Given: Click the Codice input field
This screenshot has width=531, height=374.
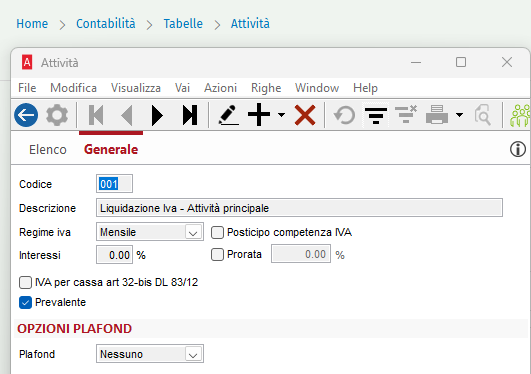Looking at the screenshot, I should pyautogui.click(x=114, y=184).
